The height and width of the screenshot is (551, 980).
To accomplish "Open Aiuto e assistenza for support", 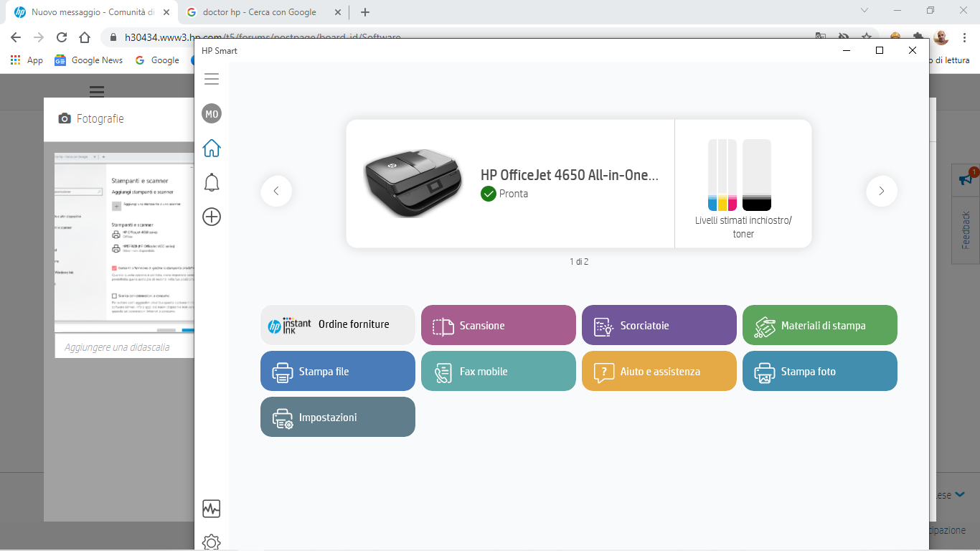I will point(659,371).
